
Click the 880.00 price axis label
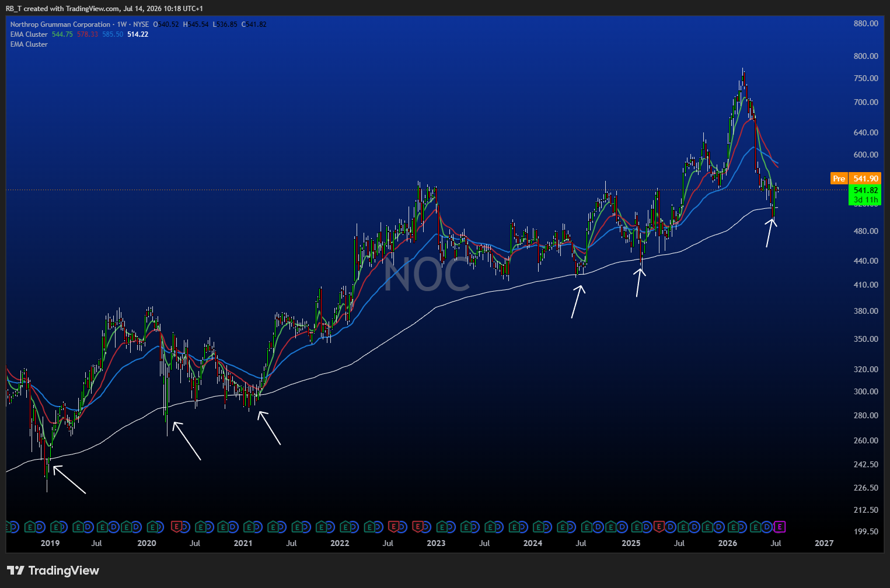[x=865, y=24]
